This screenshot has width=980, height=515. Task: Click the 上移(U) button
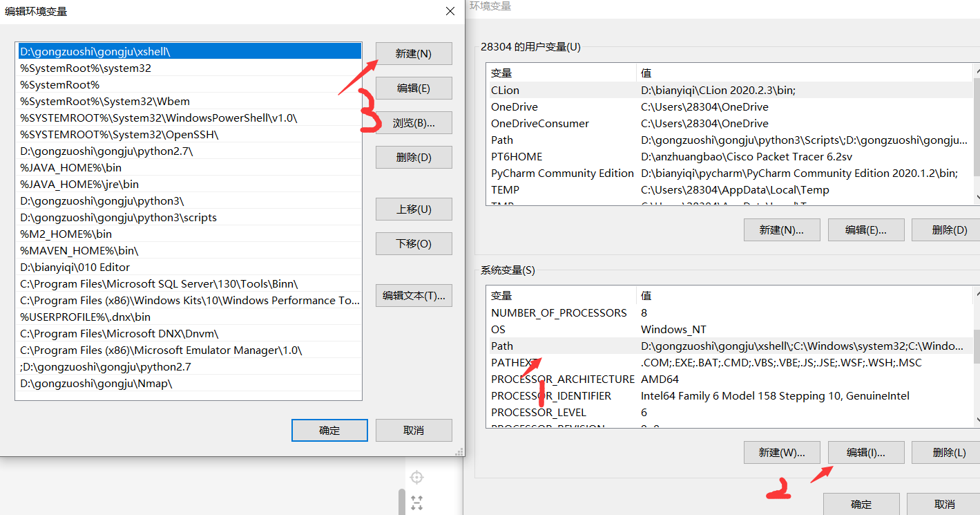tap(414, 209)
